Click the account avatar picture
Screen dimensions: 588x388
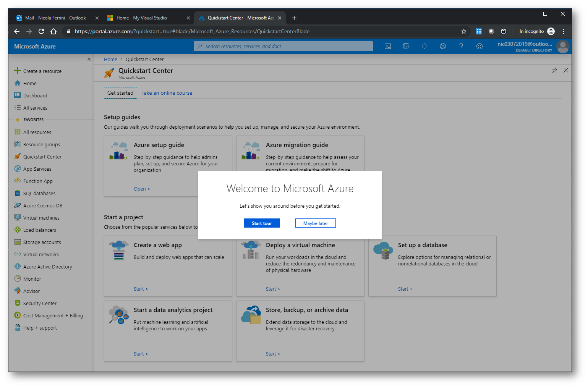(563, 47)
